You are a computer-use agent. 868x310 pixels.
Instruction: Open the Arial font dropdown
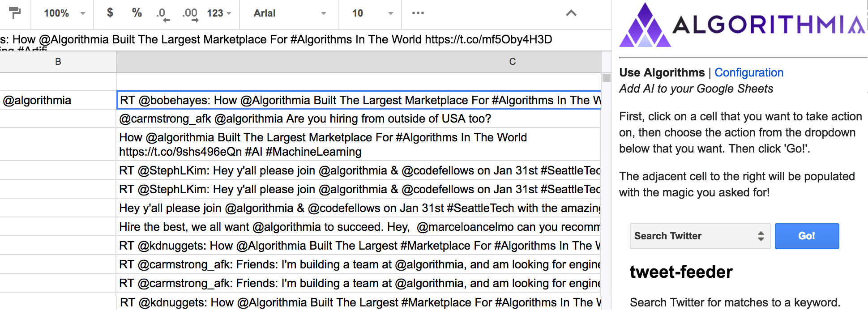(290, 13)
